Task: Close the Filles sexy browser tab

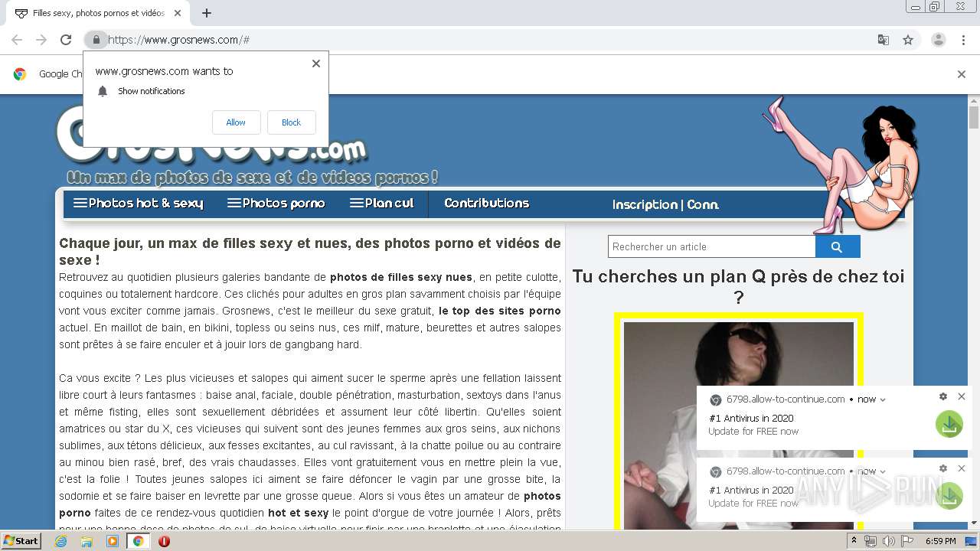Action: [178, 13]
